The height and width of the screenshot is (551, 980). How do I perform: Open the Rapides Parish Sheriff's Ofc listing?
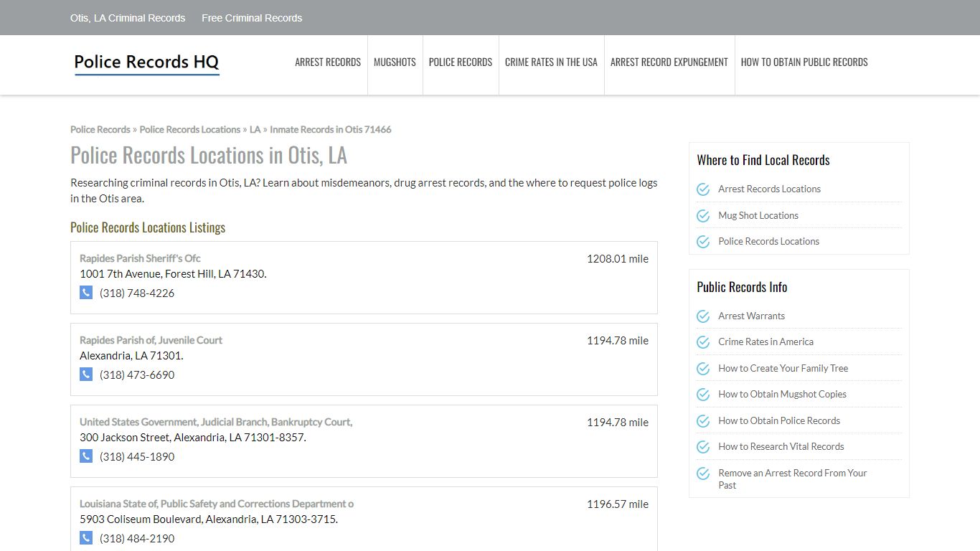[140, 258]
